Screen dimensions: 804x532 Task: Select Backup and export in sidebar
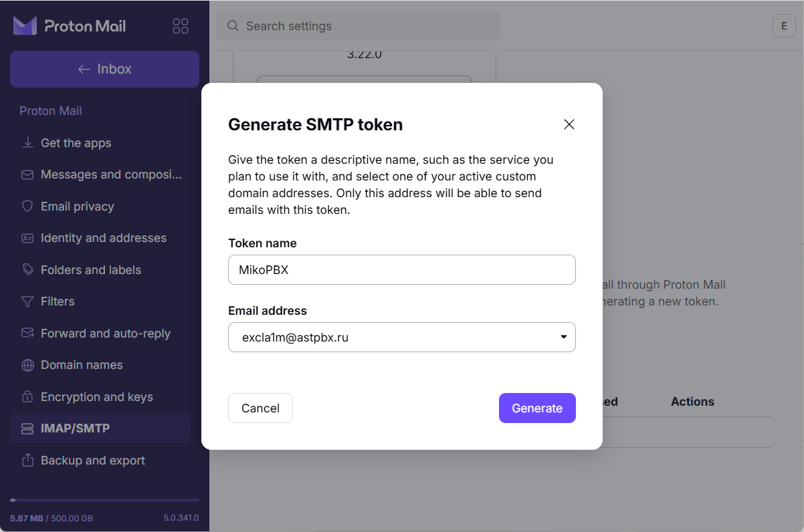[x=93, y=460]
